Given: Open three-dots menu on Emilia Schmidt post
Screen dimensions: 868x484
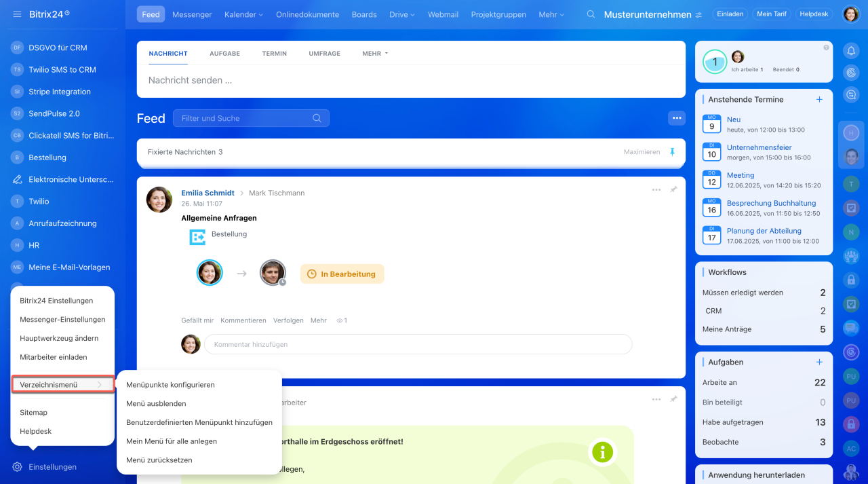Looking at the screenshot, I should pos(656,190).
